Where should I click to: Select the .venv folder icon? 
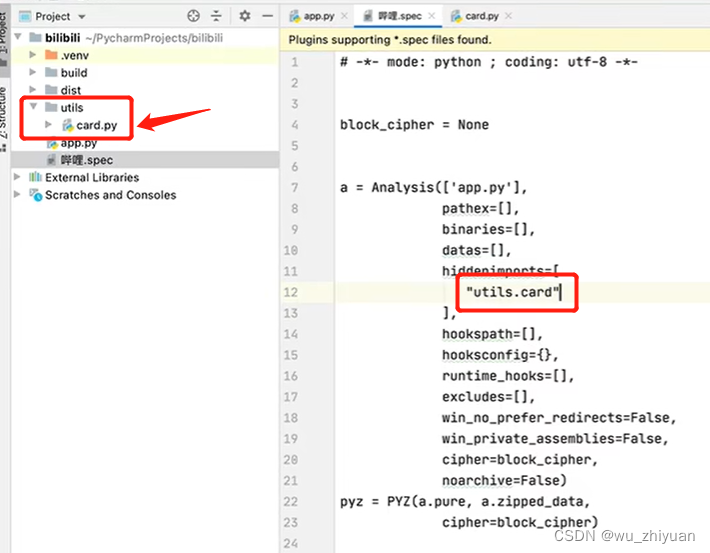click(x=51, y=55)
